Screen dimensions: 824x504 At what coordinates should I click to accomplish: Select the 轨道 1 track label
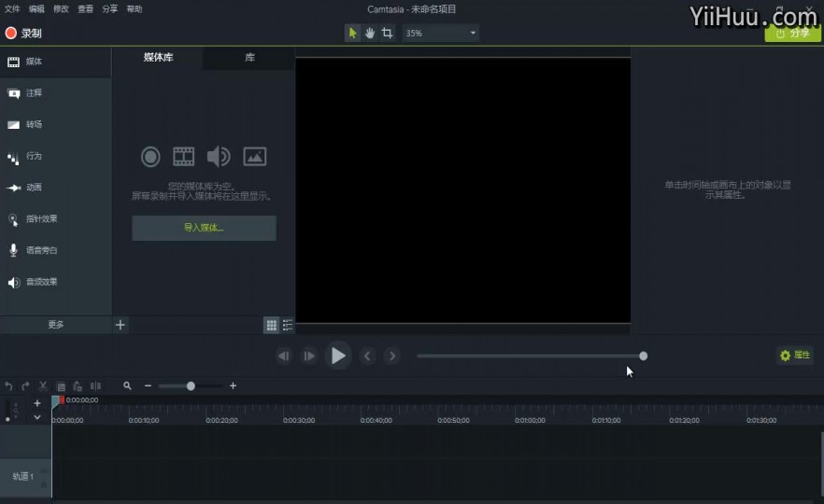(x=23, y=477)
